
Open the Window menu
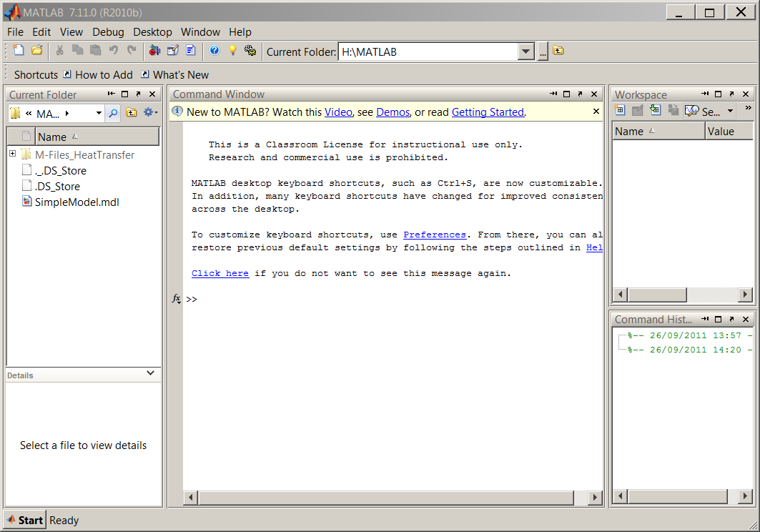pos(200,32)
